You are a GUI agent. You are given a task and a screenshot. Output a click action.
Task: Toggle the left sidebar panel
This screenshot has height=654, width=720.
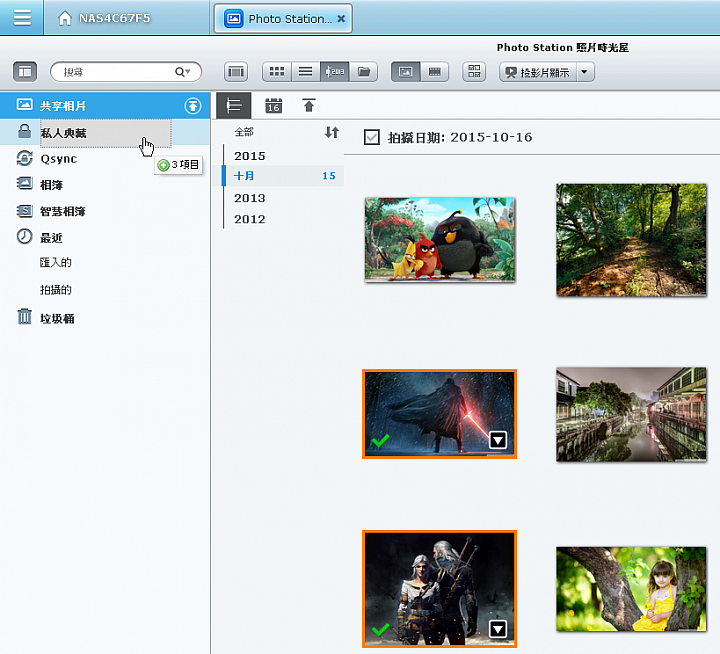click(25, 72)
